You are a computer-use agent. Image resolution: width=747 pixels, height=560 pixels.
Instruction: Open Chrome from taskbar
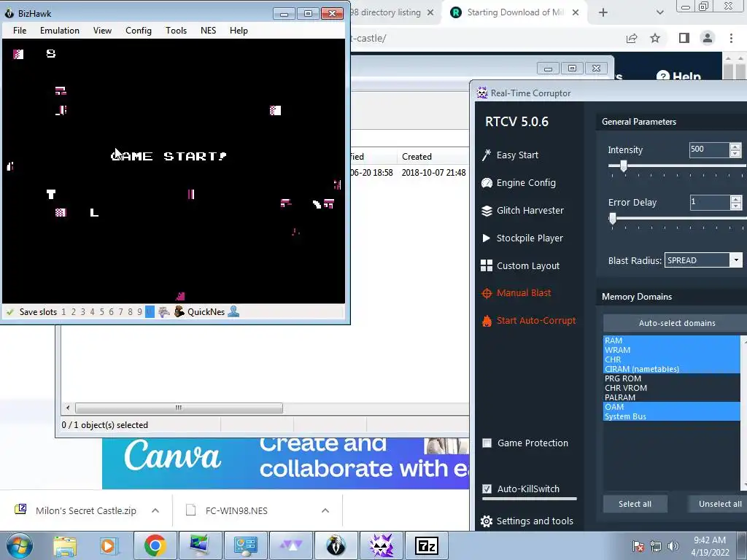[155, 545]
